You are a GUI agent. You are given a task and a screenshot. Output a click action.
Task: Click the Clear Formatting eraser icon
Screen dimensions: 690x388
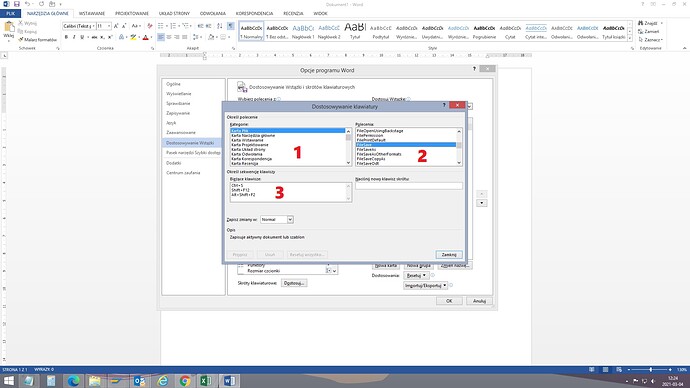150,26
